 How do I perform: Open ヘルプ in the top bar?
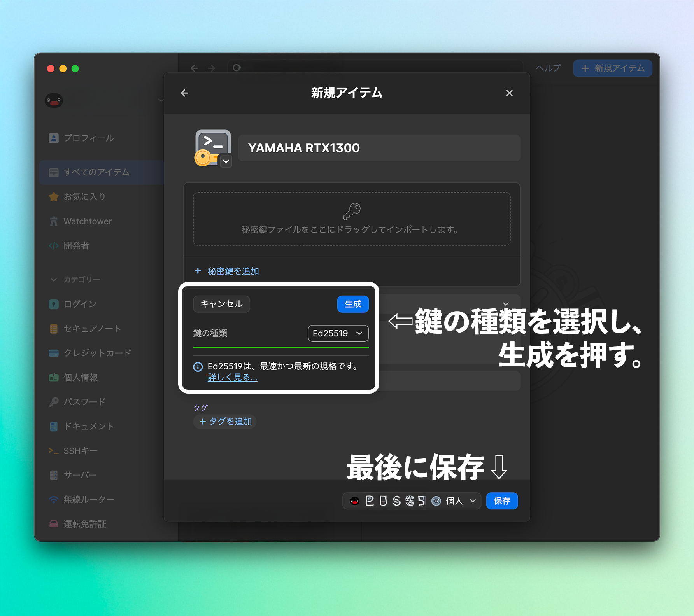tap(549, 68)
